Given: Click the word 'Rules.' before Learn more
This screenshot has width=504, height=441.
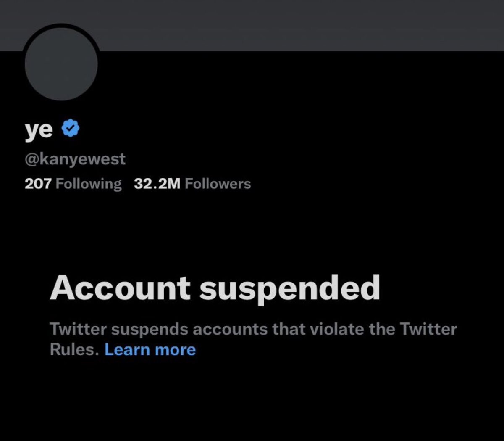Looking at the screenshot, I should pos(74,350).
